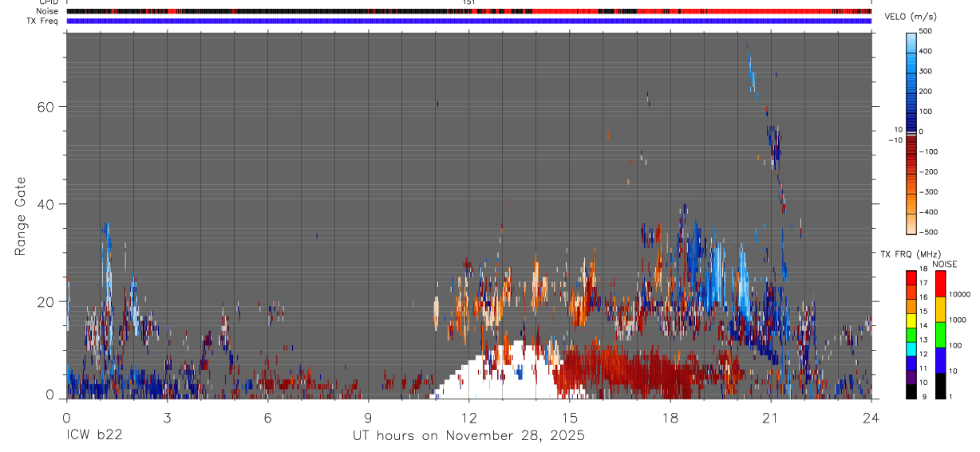Click the 3 tick on the UT hours axis
This screenshot has width=980, height=452.
coord(167,418)
